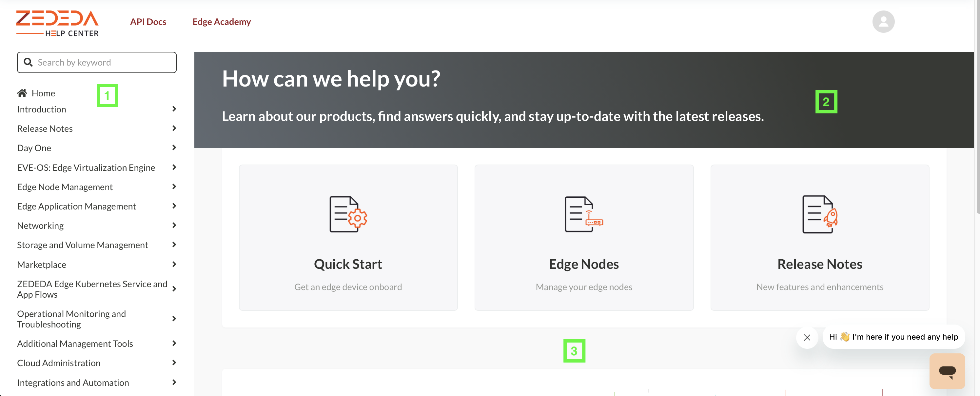This screenshot has height=396, width=980.
Task: Click the Edge Nodes document-router icon
Action: (584, 214)
